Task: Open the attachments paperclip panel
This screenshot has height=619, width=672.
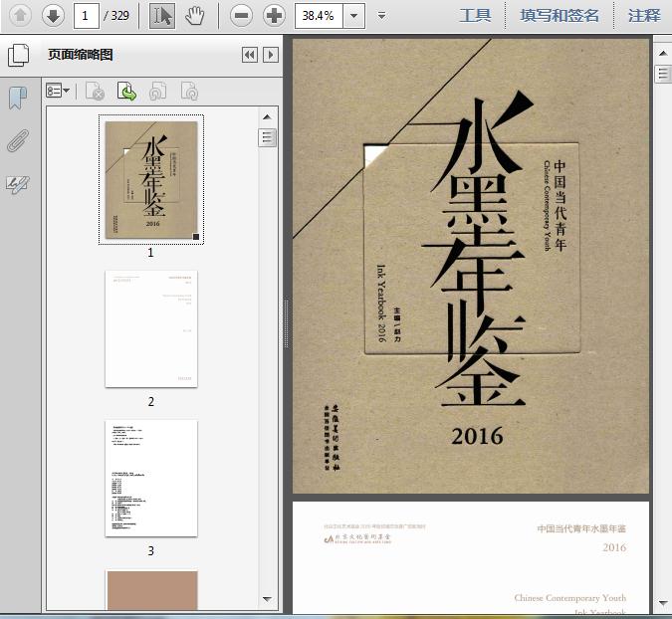Action: pyautogui.click(x=18, y=140)
